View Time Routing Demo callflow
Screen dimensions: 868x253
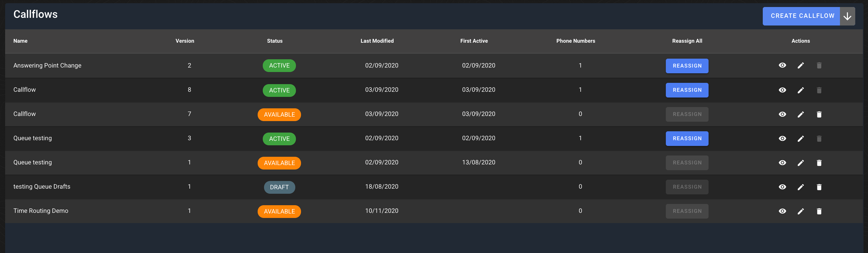click(783, 211)
